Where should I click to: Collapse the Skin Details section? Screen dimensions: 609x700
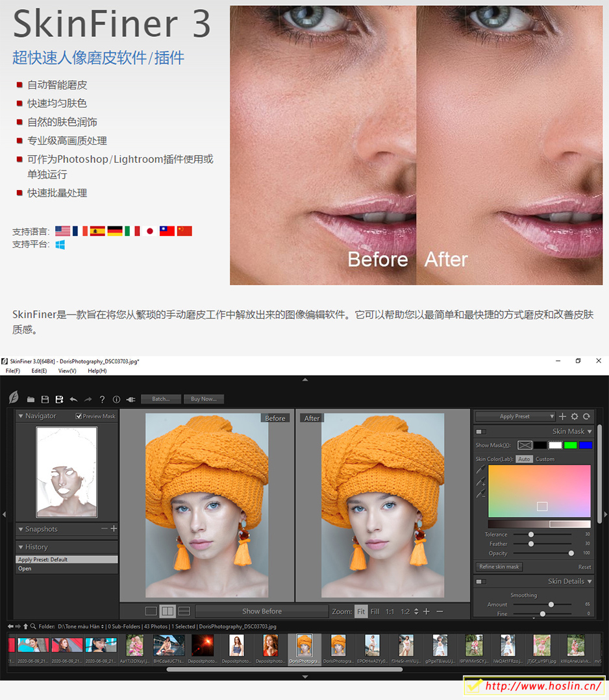(x=590, y=581)
